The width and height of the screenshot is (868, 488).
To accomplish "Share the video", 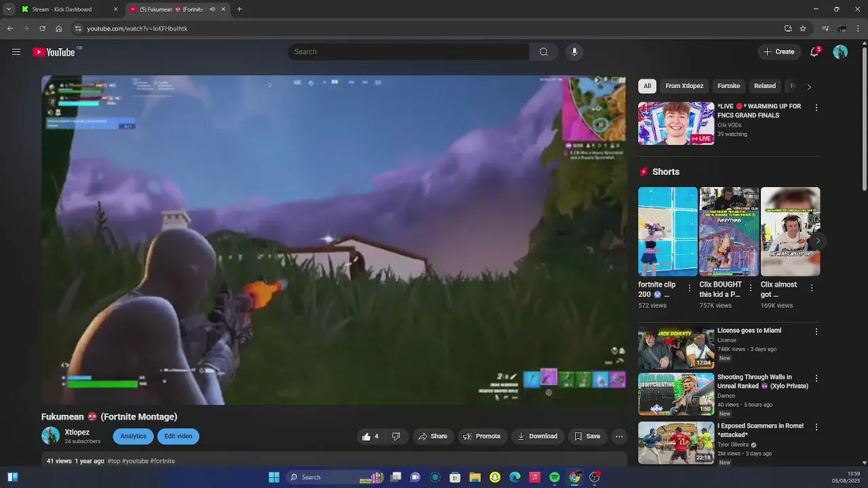I will pyautogui.click(x=433, y=436).
